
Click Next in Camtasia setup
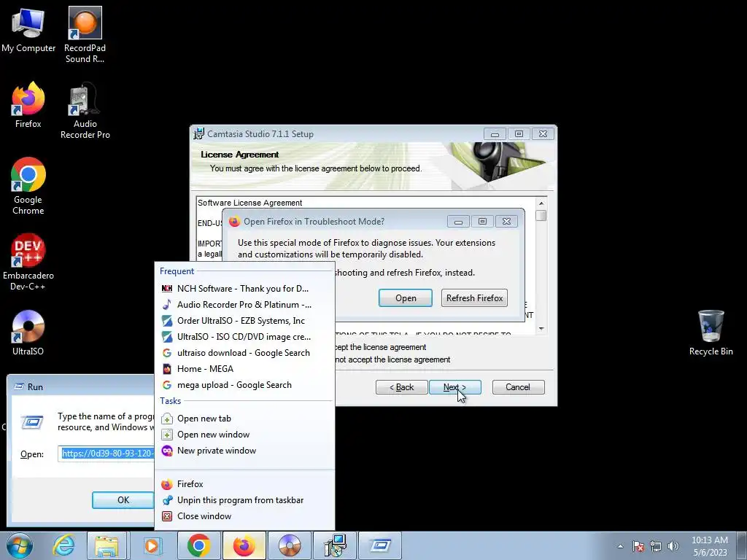[x=455, y=387]
